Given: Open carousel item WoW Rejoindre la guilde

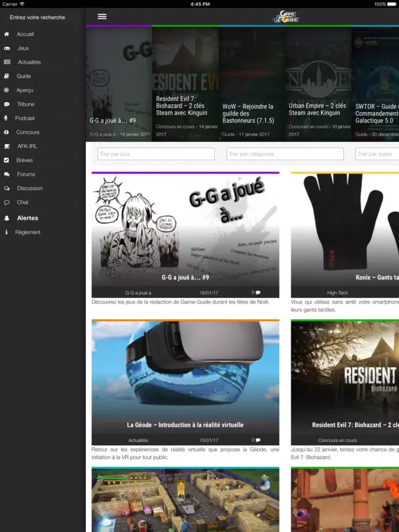Looking at the screenshot, I should 252,84.
